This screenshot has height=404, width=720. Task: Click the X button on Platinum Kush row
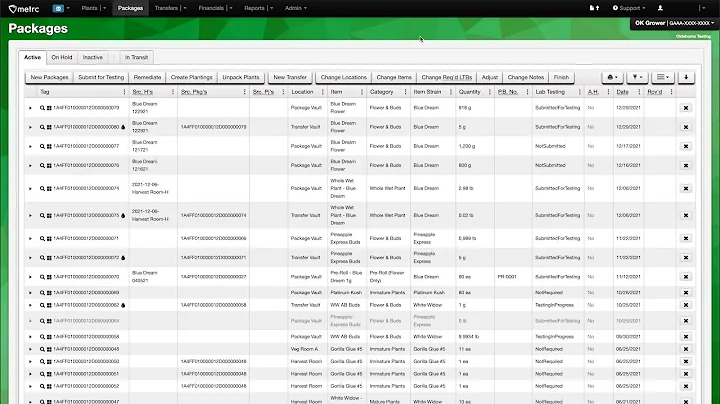[x=686, y=292]
